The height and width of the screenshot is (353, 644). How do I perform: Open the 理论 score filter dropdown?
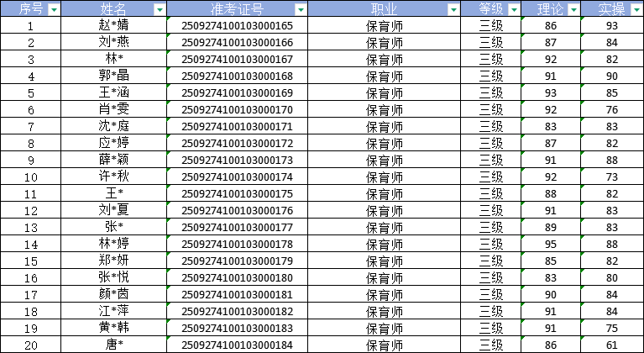pyautogui.click(x=573, y=9)
